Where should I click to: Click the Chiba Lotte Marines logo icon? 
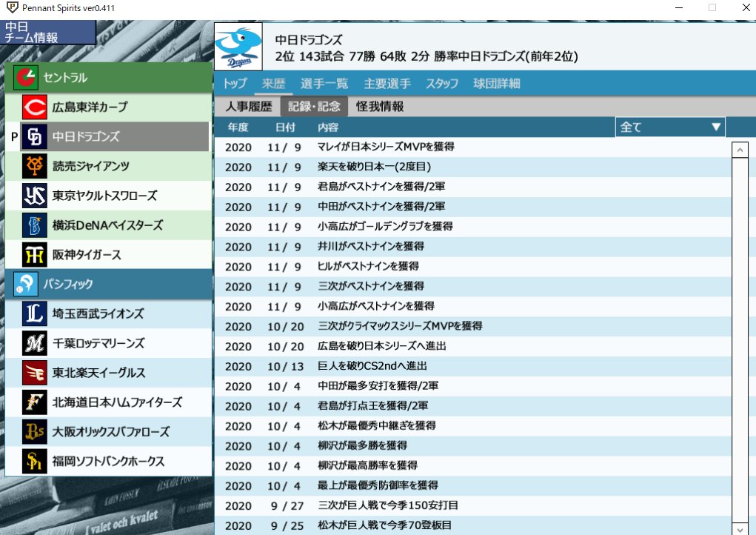[x=35, y=343]
